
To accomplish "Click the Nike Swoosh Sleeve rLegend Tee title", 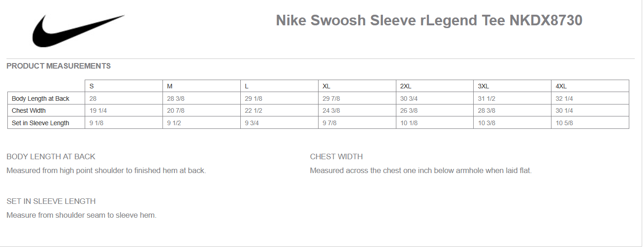I will 429,21.
